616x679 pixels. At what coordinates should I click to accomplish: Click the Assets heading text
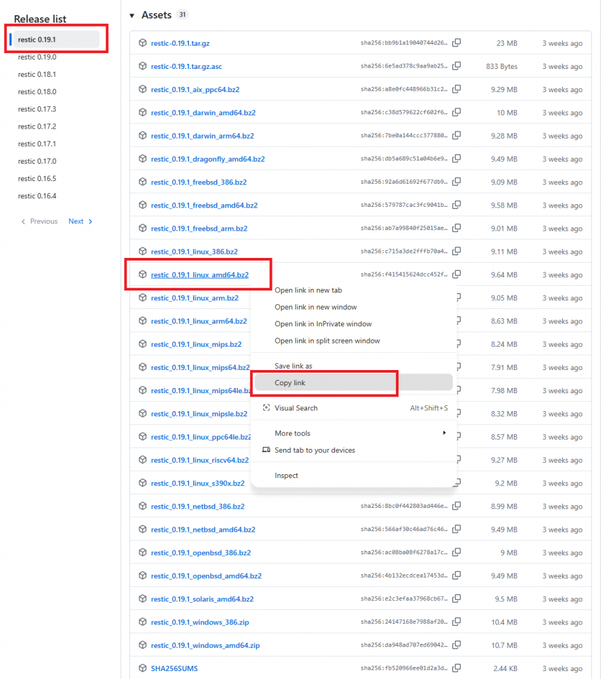(156, 15)
